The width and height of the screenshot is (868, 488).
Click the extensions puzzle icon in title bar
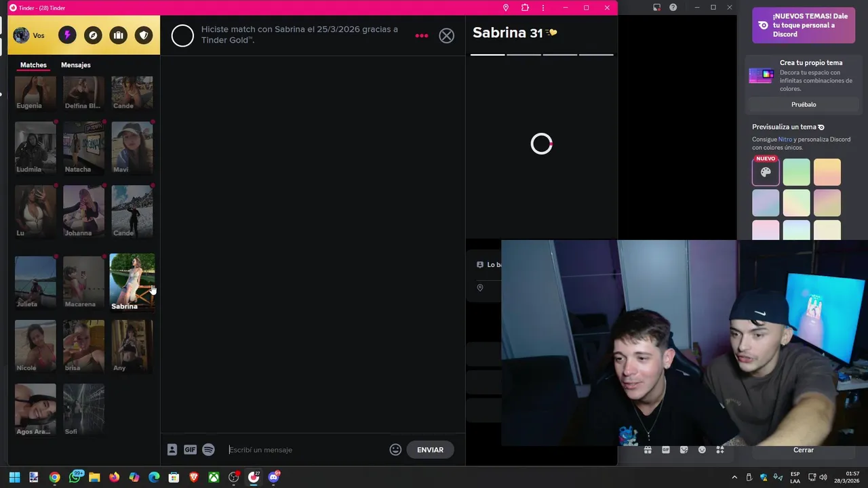[x=525, y=7]
